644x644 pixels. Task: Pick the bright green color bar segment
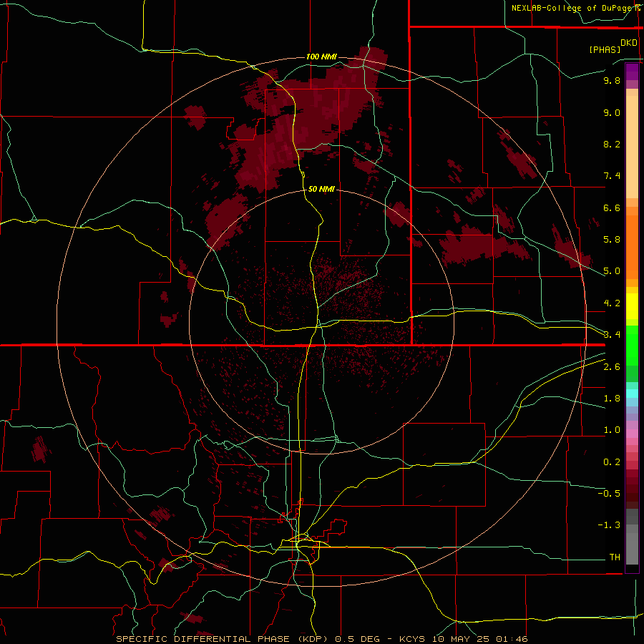tap(632, 345)
